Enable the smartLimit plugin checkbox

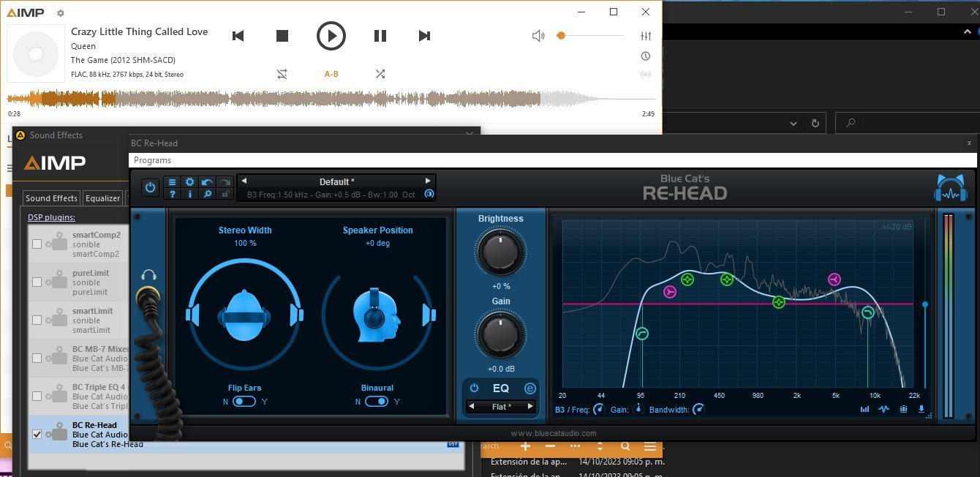coord(37,320)
